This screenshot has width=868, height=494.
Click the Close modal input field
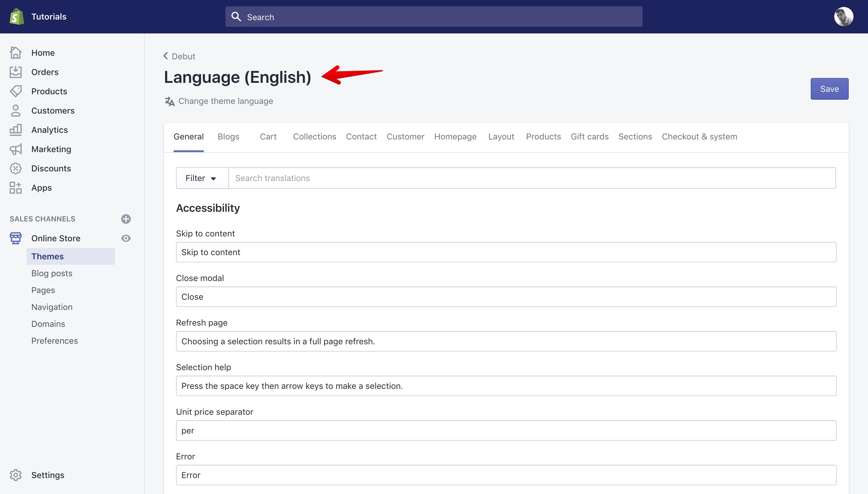coord(506,297)
